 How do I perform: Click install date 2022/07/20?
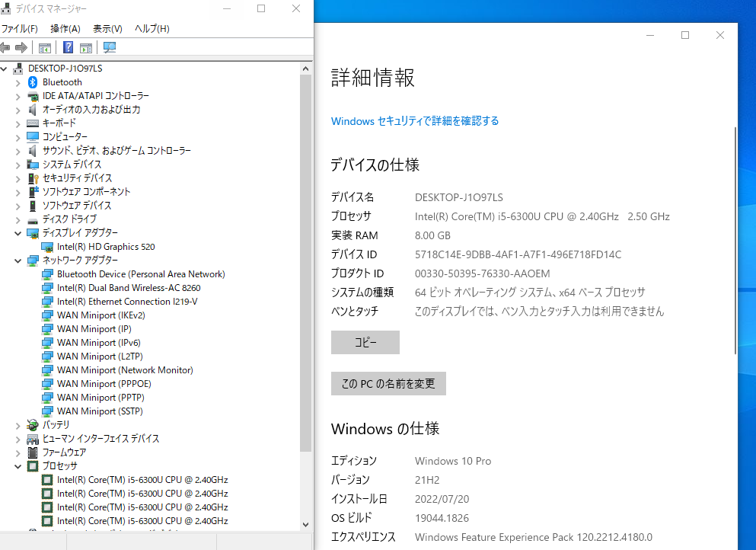pos(442,500)
